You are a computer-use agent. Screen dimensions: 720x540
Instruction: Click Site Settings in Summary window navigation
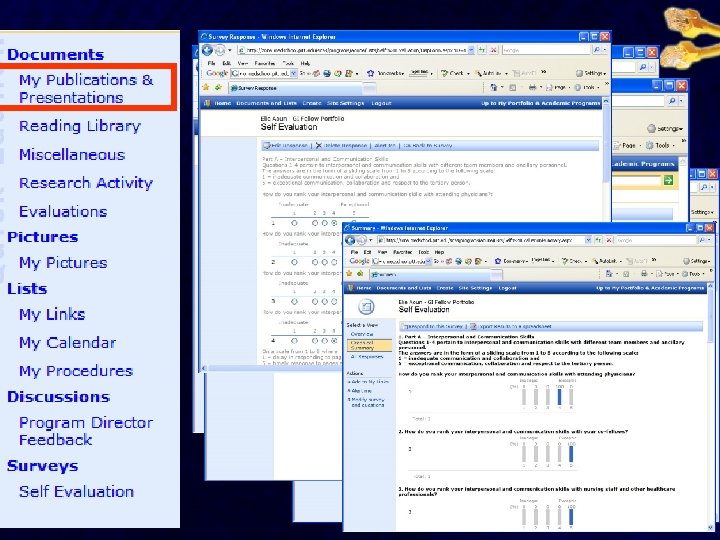(475, 288)
